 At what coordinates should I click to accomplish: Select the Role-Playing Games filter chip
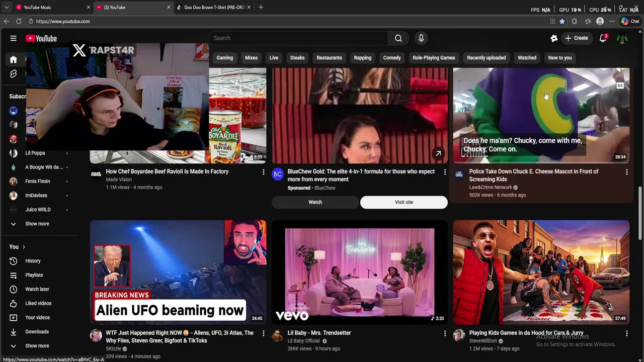tap(434, 58)
